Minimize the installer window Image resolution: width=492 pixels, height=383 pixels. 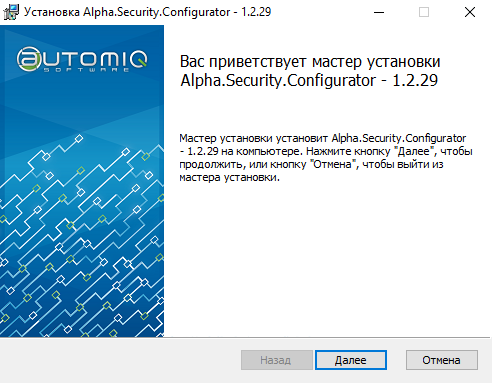tap(379, 12)
